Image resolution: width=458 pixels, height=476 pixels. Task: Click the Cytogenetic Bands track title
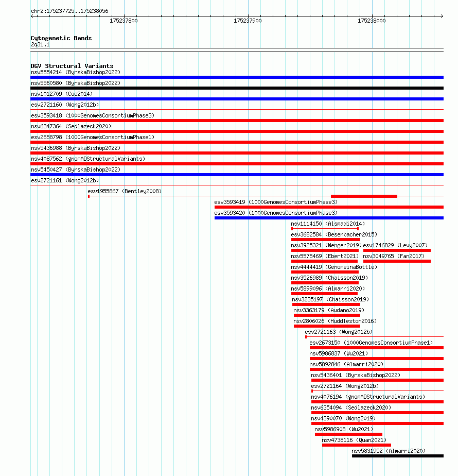click(x=61, y=38)
